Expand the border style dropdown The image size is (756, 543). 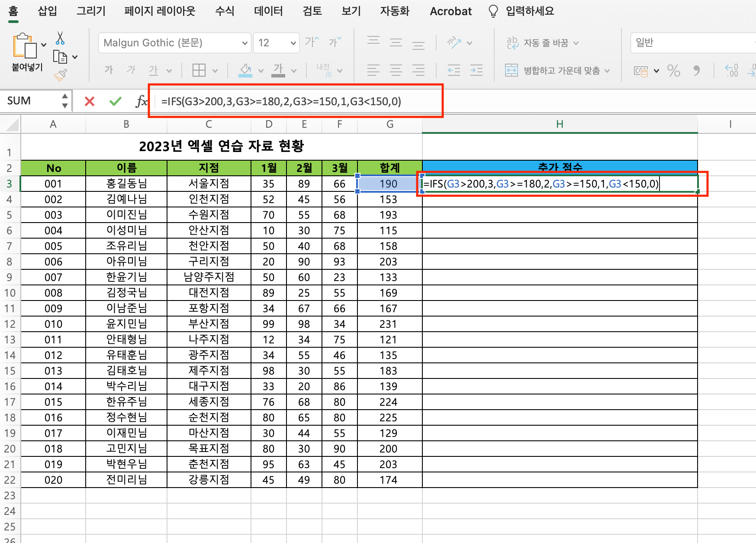tap(215, 70)
